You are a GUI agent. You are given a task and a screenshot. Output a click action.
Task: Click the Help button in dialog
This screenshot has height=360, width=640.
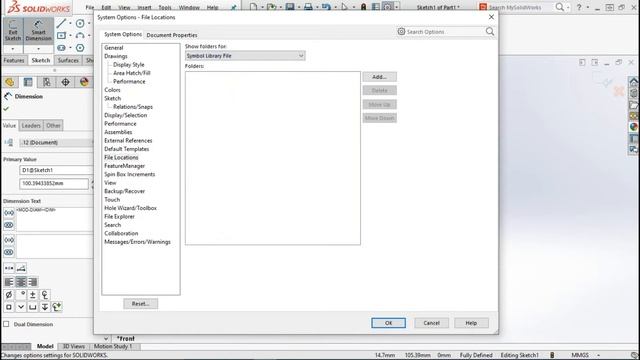[x=471, y=323]
